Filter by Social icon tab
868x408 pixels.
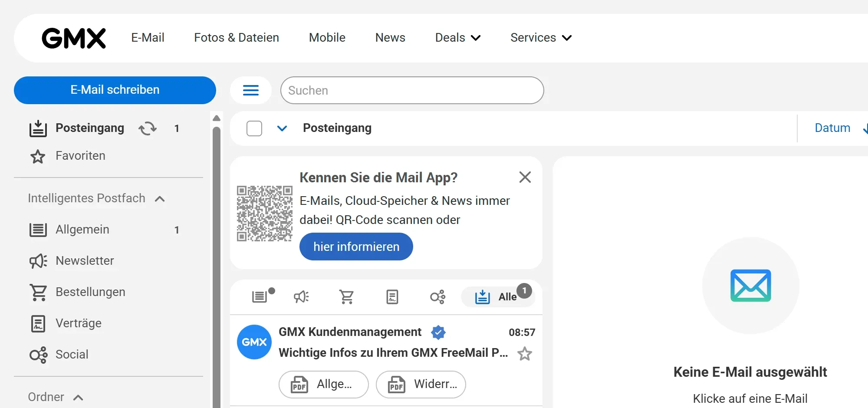(437, 297)
